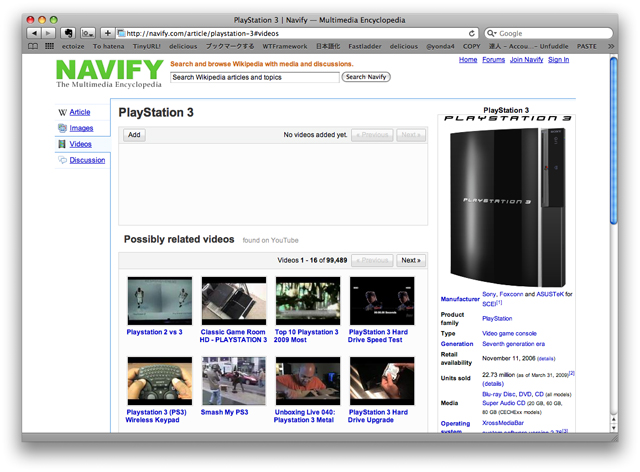The width and height of the screenshot is (640, 472).
Task: Click the Sign In link
Action: (558, 60)
